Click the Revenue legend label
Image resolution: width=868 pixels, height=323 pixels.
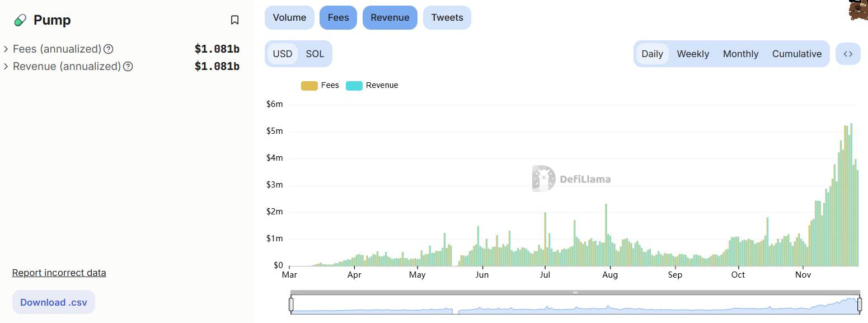[x=382, y=86]
